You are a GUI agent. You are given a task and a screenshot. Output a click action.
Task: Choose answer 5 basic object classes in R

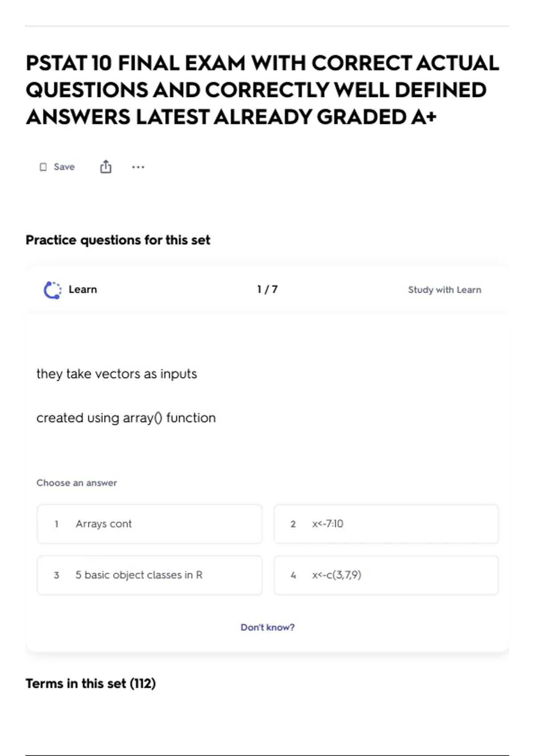(x=150, y=575)
